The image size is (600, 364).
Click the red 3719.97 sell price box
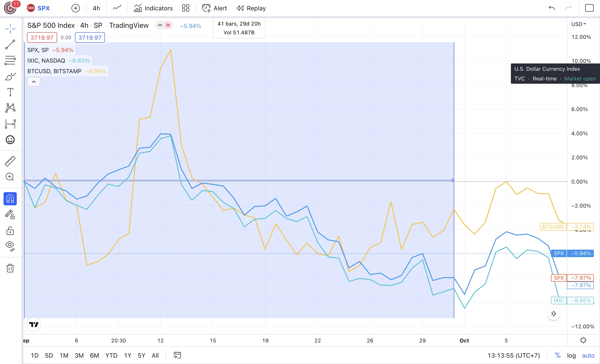42,37
